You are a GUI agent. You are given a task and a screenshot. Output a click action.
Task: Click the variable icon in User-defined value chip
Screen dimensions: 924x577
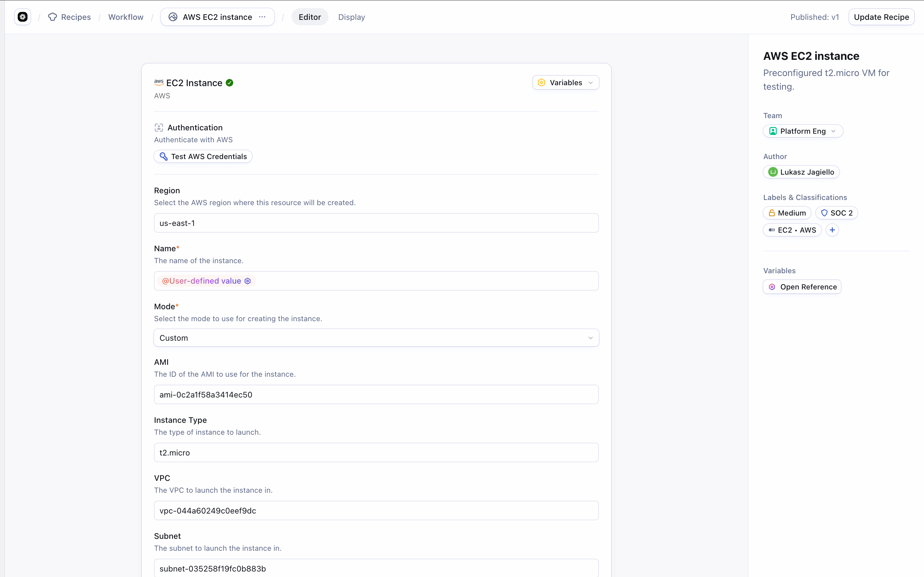(248, 281)
